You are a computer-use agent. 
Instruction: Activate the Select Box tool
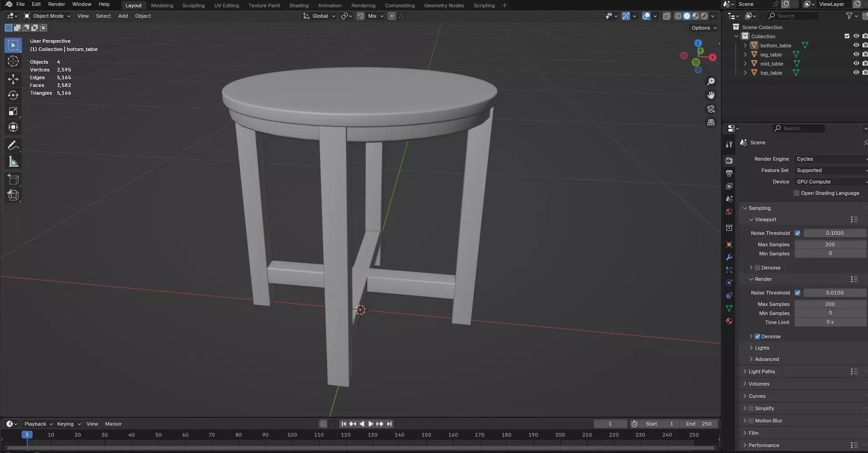point(13,45)
